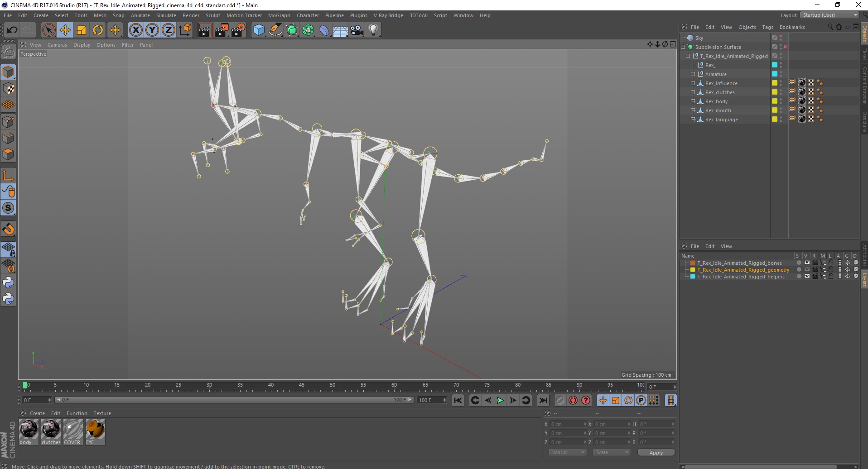The width and height of the screenshot is (868, 469).
Task: Click the Apply button
Action: (x=656, y=452)
